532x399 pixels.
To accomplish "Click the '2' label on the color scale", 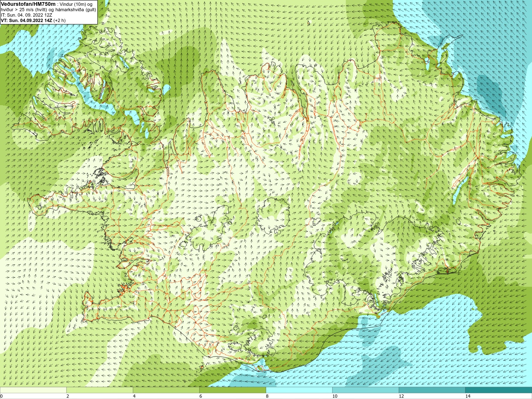I will coord(68,396).
